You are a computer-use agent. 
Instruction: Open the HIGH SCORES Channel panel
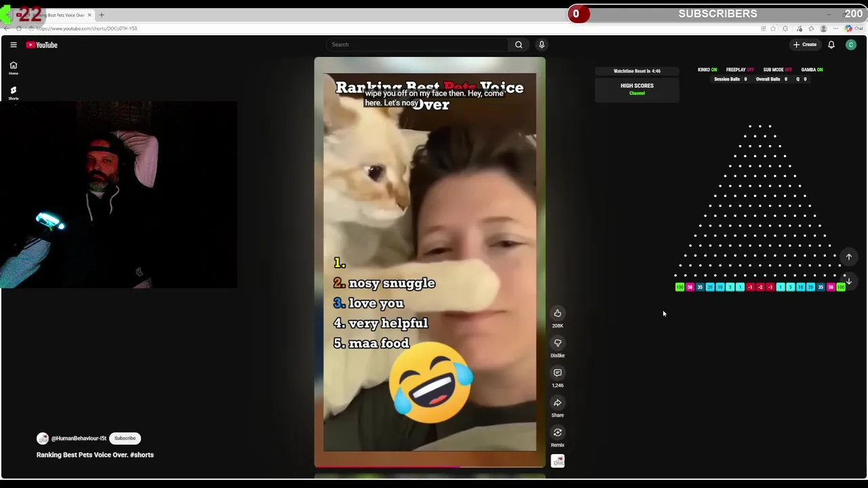click(x=637, y=89)
